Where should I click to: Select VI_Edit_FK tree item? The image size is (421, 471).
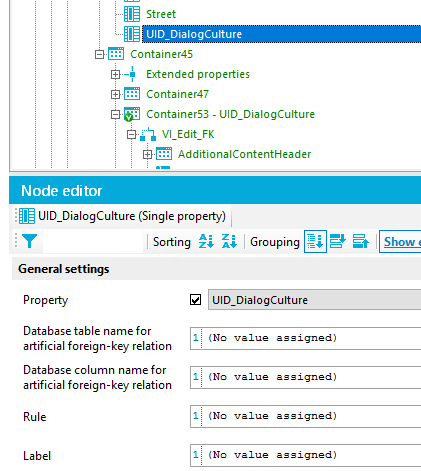[188, 134]
